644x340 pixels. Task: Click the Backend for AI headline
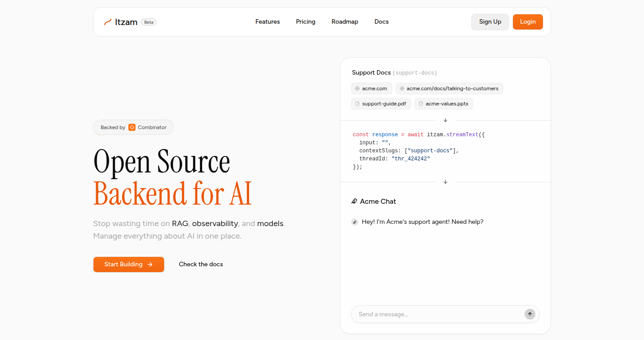pyautogui.click(x=173, y=193)
